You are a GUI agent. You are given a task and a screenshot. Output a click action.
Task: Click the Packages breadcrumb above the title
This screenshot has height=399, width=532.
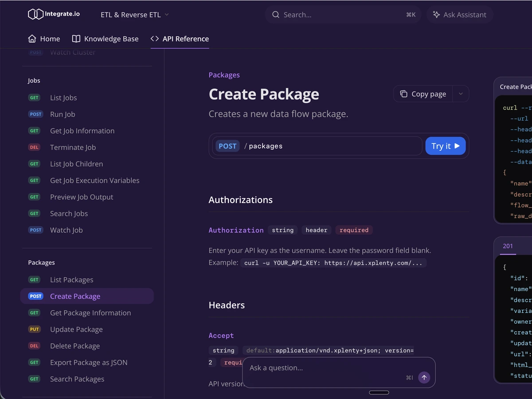[x=224, y=75]
